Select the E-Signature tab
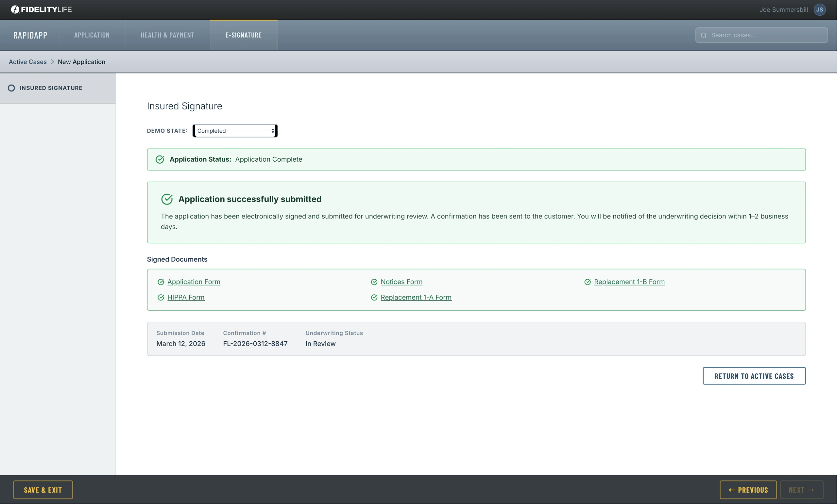This screenshot has width=837, height=504. pyautogui.click(x=244, y=35)
